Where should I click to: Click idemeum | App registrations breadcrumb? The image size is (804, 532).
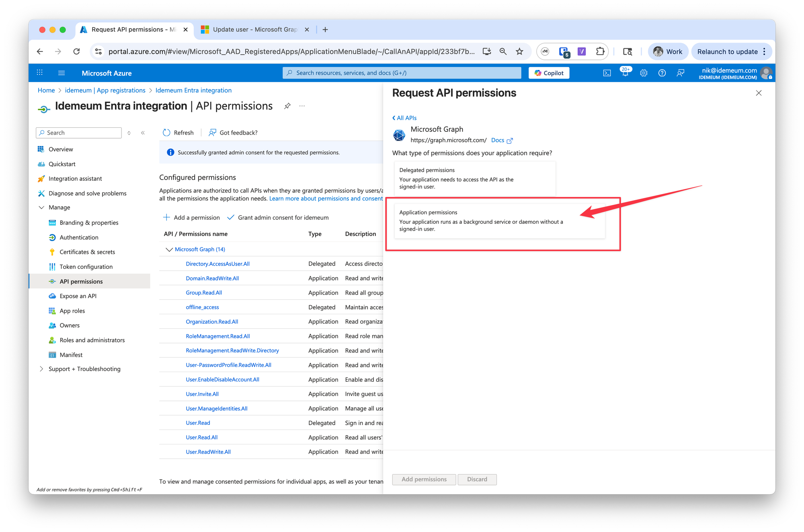[x=105, y=90]
